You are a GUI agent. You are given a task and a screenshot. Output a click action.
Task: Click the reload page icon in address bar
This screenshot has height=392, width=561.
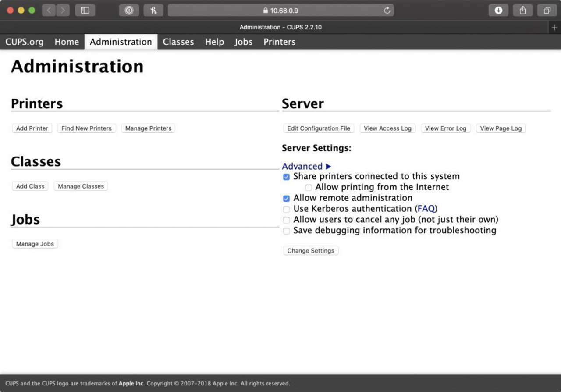pos(387,11)
